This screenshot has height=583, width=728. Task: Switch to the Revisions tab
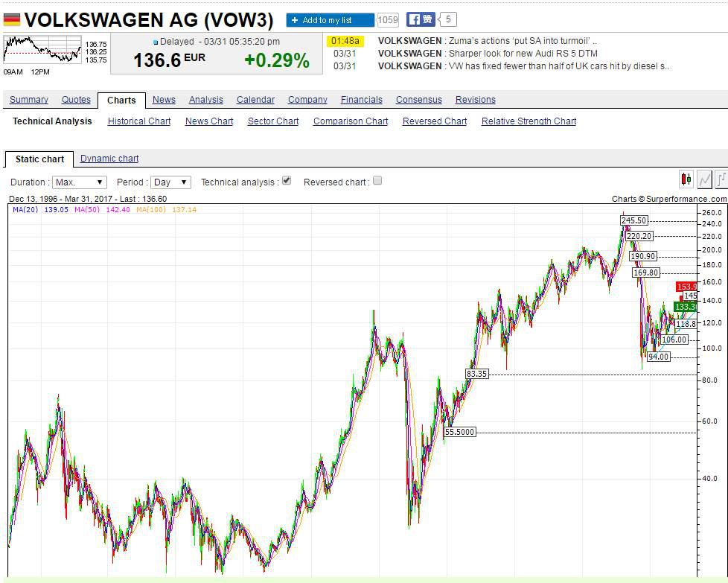coord(476,100)
